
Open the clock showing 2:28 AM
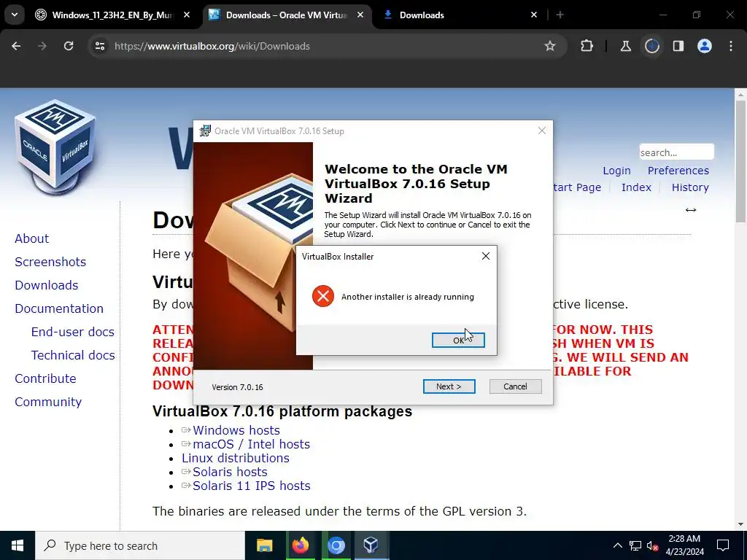click(x=684, y=545)
